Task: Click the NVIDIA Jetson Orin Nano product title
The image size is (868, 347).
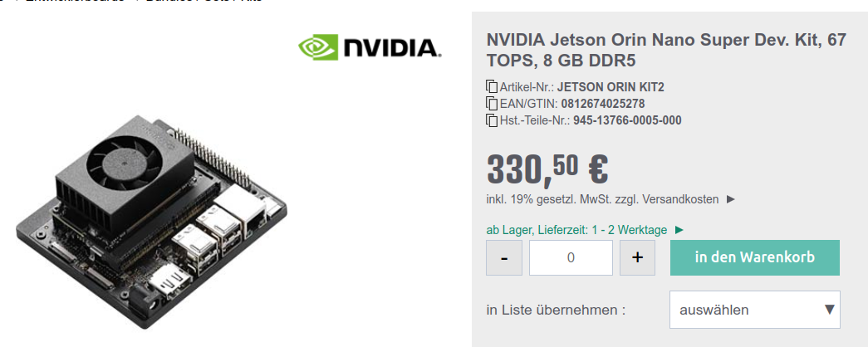Action: pyautogui.click(x=665, y=50)
